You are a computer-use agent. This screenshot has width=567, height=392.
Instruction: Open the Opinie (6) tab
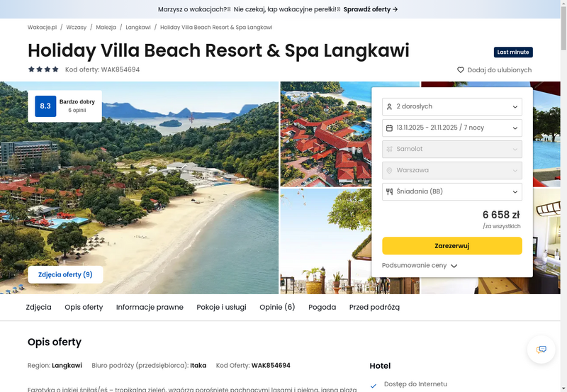pyautogui.click(x=277, y=307)
